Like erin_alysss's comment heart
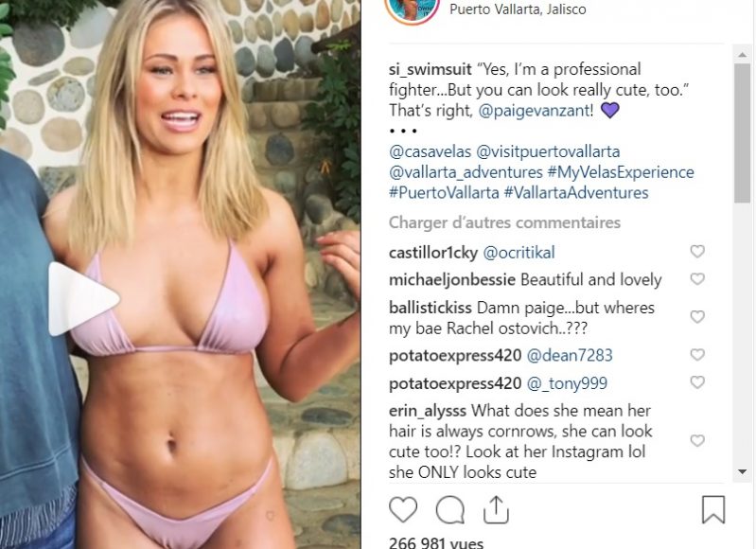Viewport: 756px width, 549px height. coord(697,440)
